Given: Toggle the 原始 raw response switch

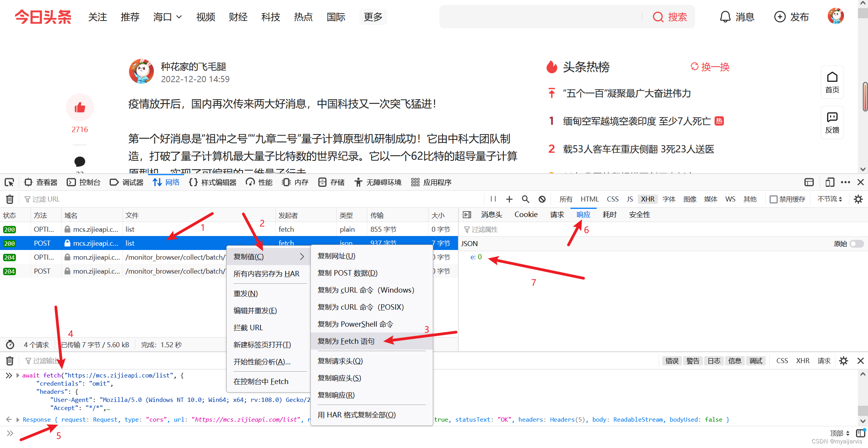Looking at the screenshot, I should [856, 244].
